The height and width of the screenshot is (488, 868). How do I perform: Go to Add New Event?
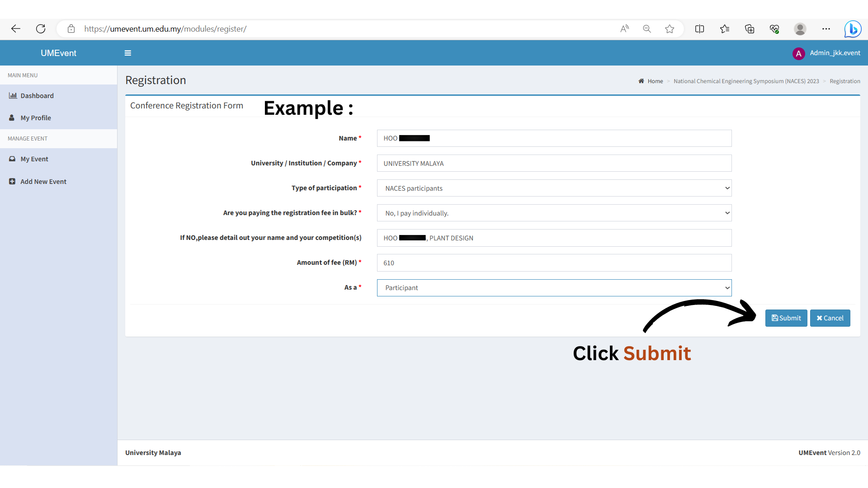click(43, 182)
